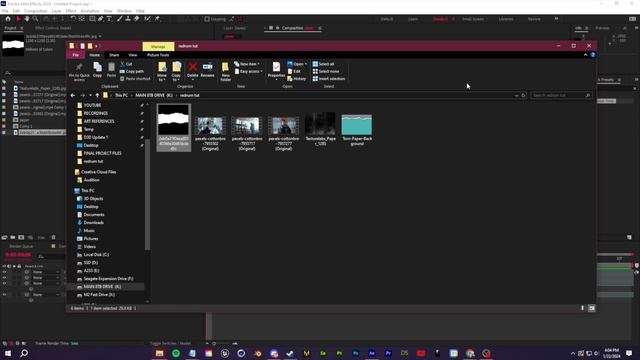
Task: Select the After Effects Home tool icon
Action: click(8, 19)
